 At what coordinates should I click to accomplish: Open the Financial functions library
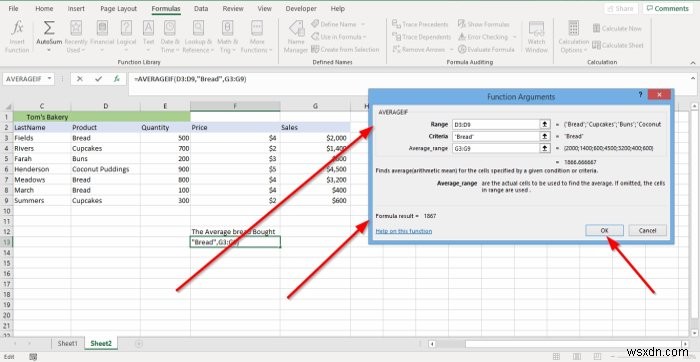[102, 37]
